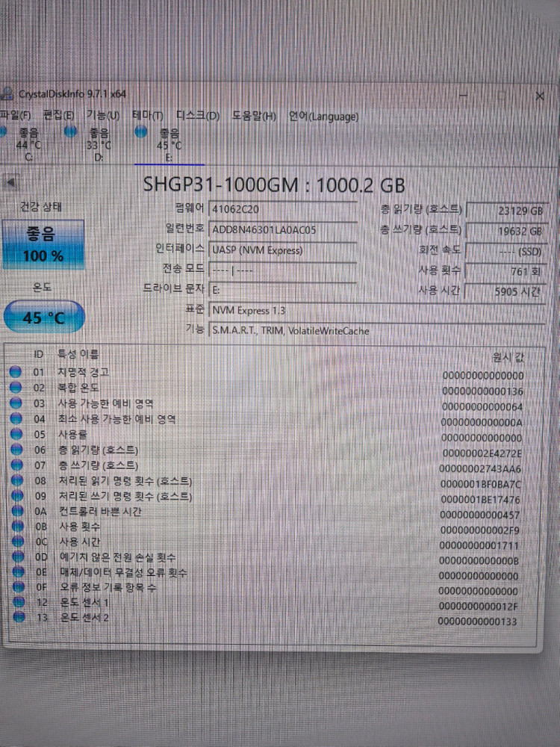This screenshot has height=747, width=560.
Task: Close the CrystalDiskInfo window
Action: pos(540,96)
